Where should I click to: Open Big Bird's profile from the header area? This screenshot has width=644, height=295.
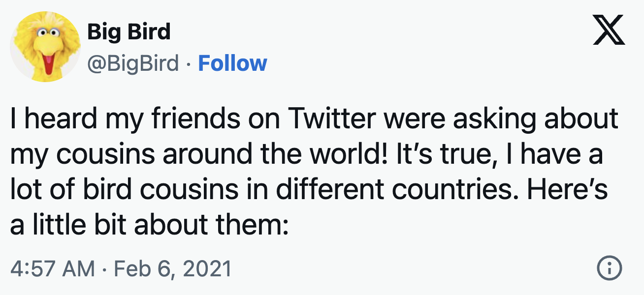(x=129, y=31)
